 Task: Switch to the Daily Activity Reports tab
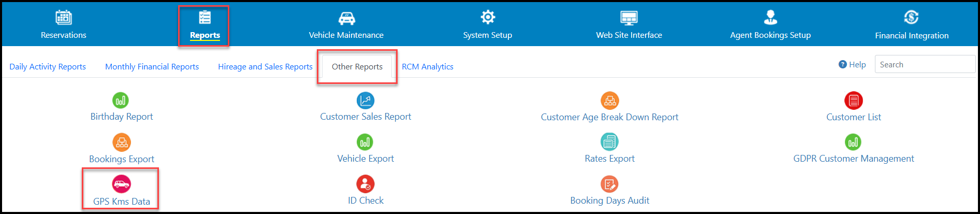(x=48, y=66)
